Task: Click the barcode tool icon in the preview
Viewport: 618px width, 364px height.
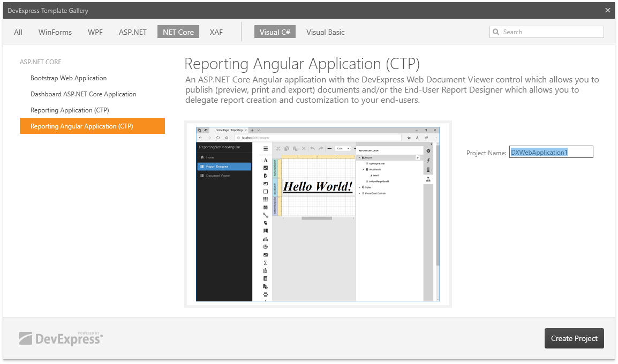Action: coord(266,231)
